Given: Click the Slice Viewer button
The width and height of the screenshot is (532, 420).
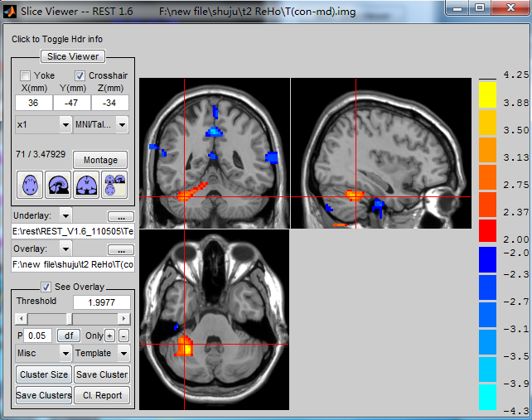Looking at the screenshot, I should click(73, 56).
